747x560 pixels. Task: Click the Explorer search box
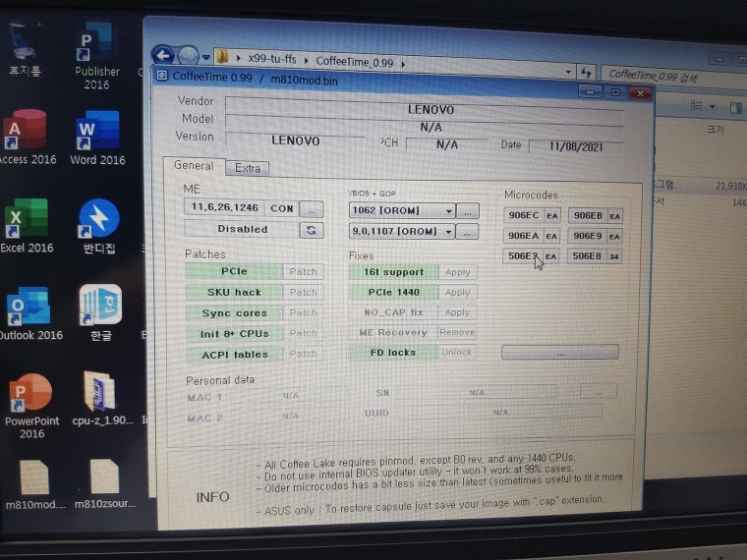pos(671,76)
